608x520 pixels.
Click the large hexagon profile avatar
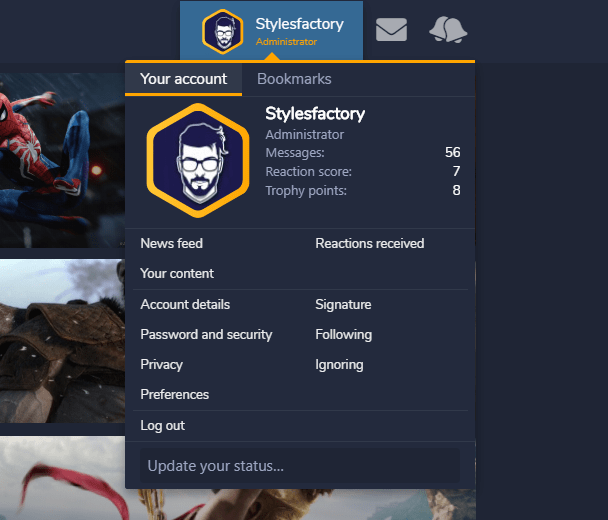tap(197, 160)
